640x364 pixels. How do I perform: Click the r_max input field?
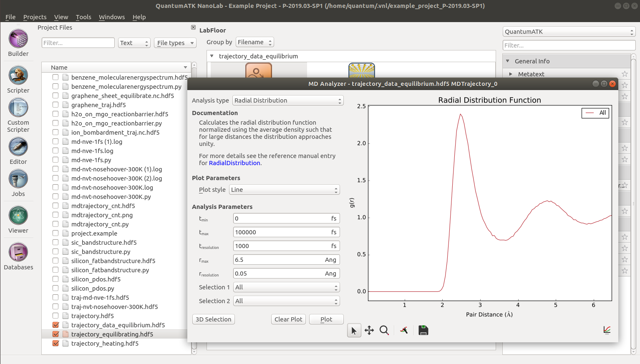[x=287, y=260]
